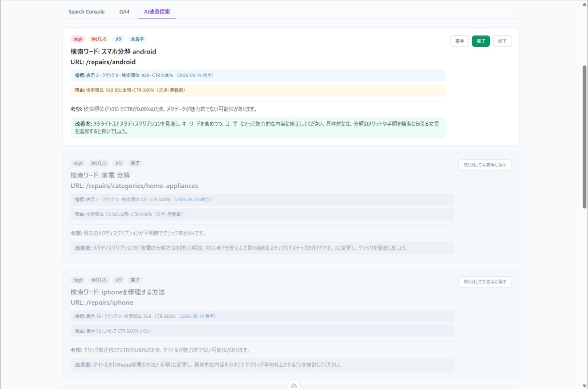Image resolution: width=588 pixels, height=389 pixels.
Task: Click heading 検索ワード: 家電 分解
Action: pos(100,175)
